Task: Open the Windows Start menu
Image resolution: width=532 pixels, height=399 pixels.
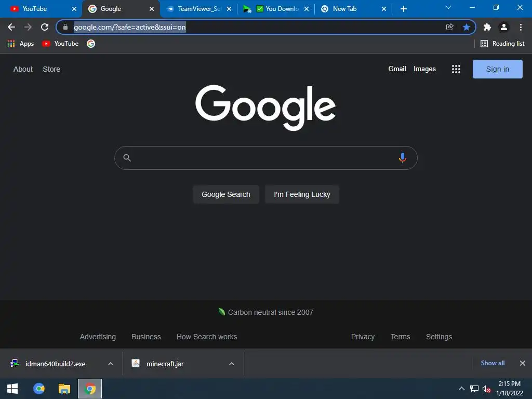Action: pos(12,389)
